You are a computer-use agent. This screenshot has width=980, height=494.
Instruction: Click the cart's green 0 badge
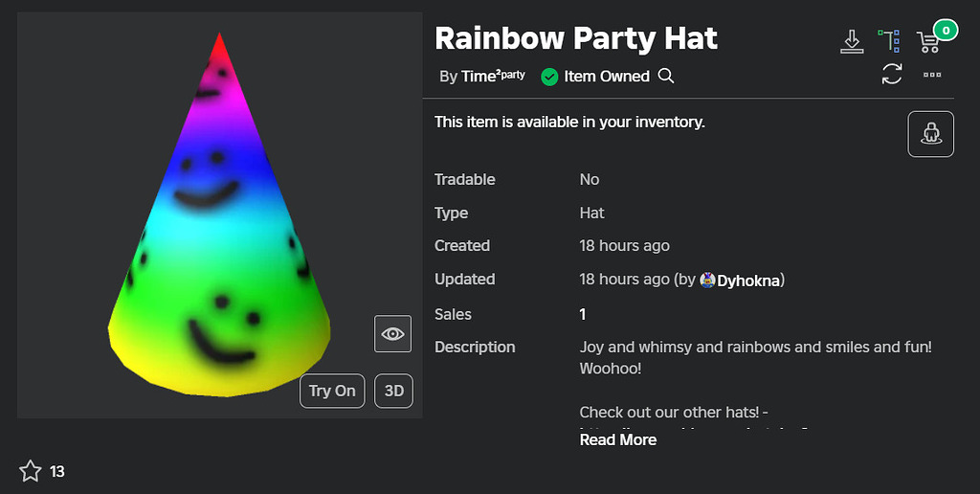pyautogui.click(x=946, y=30)
